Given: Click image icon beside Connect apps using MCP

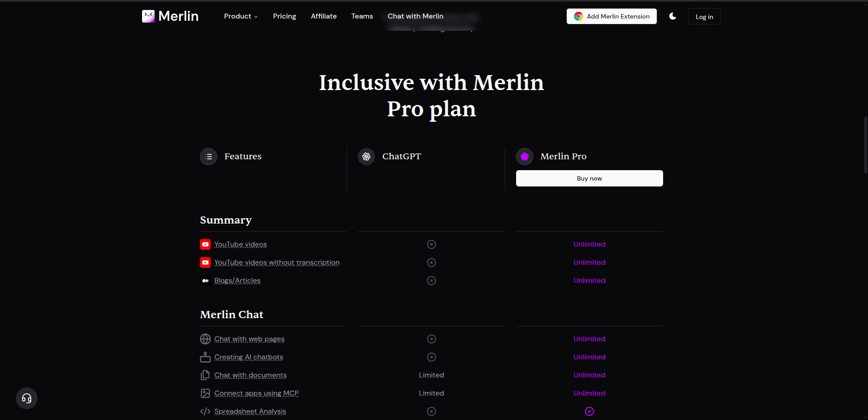Looking at the screenshot, I should (x=205, y=393).
